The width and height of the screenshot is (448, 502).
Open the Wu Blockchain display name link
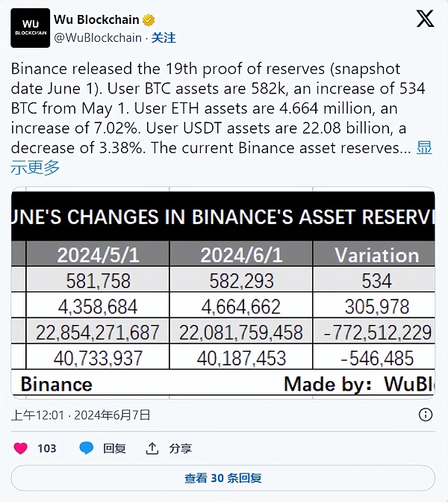95,20
